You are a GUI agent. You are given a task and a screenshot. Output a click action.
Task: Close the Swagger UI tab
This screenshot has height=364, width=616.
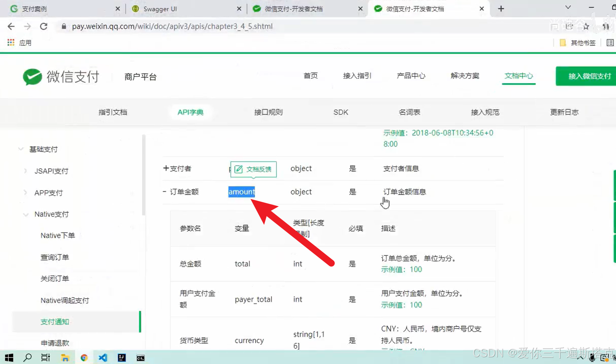[x=239, y=9]
